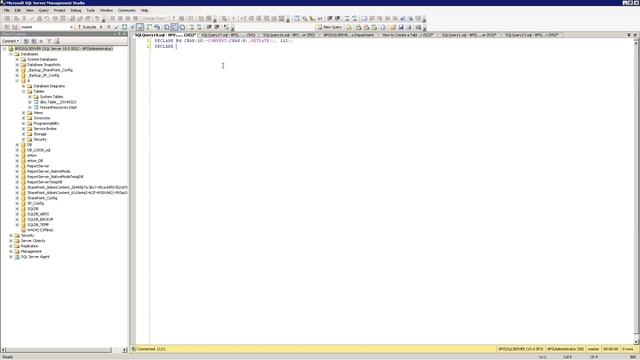This screenshot has height=360, width=640.
Task: Open the Connect dropdown in Object Explorer
Action: (x=10, y=41)
